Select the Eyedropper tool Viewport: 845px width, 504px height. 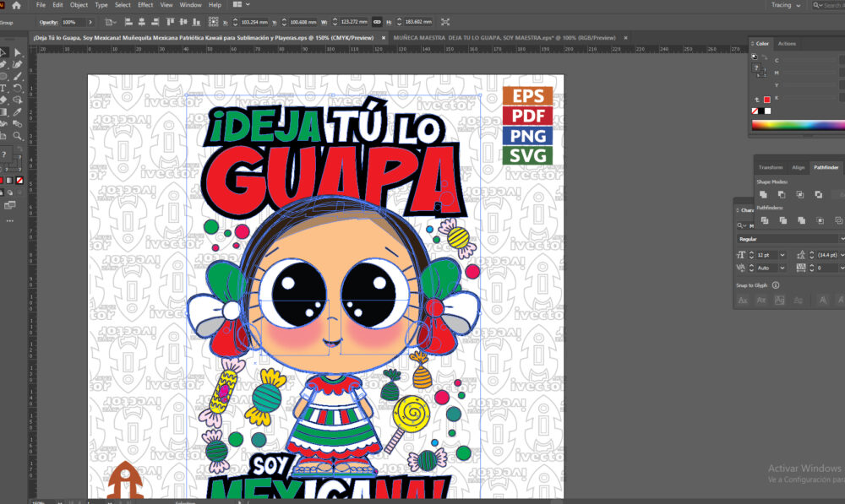(18, 112)
